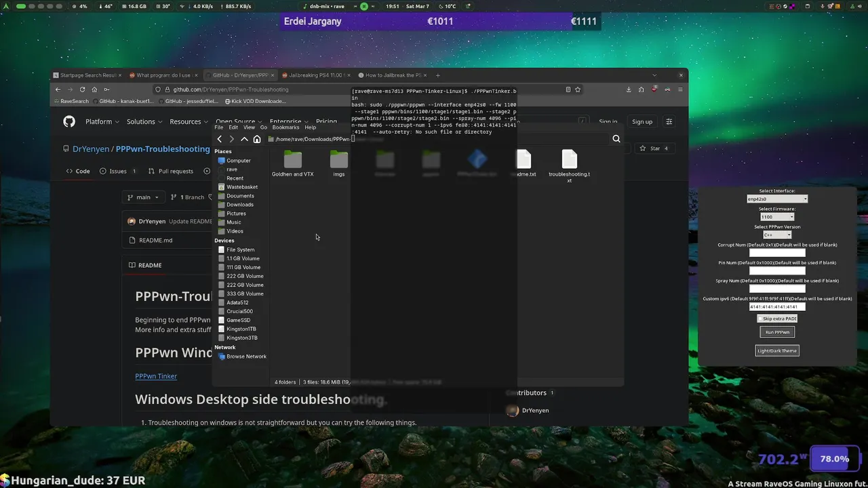Open the Select Interface dropdown (enp42s0)

click(x=777, y=199)
